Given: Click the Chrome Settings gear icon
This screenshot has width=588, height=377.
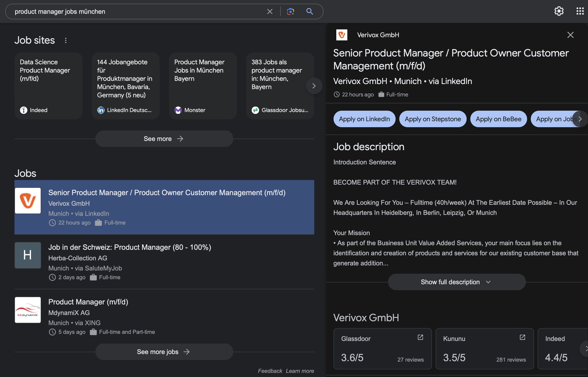Looking at the screenshot, I should (559, 11).
